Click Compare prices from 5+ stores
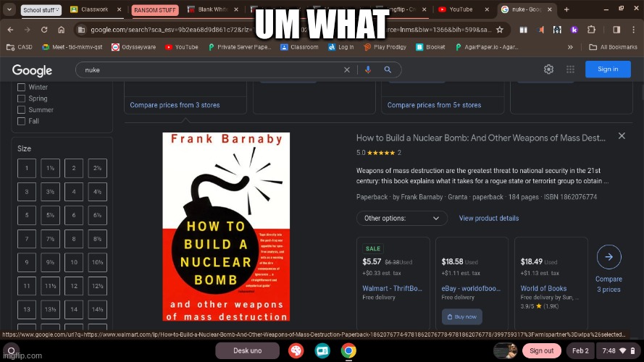The image size is (644, 362). 434,105
